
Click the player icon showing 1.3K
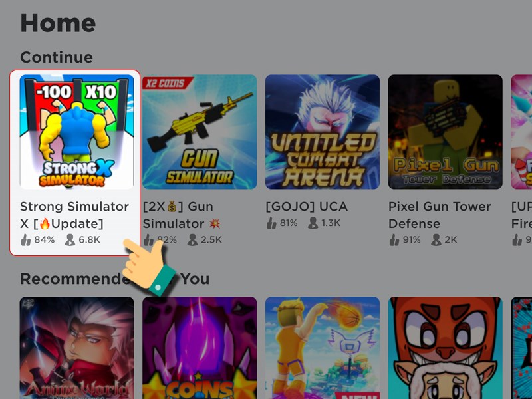click(x=313, y=223)
